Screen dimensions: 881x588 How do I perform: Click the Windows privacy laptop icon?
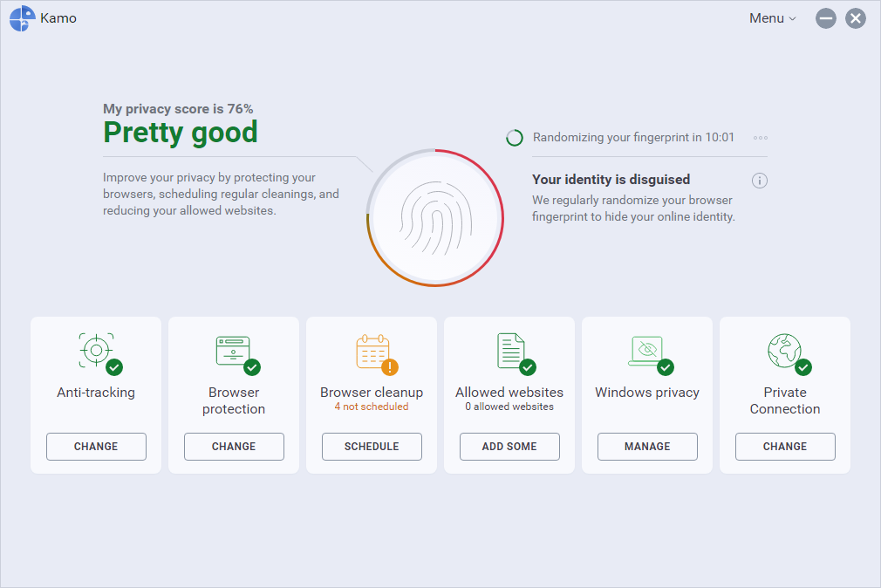pos(646,350)
